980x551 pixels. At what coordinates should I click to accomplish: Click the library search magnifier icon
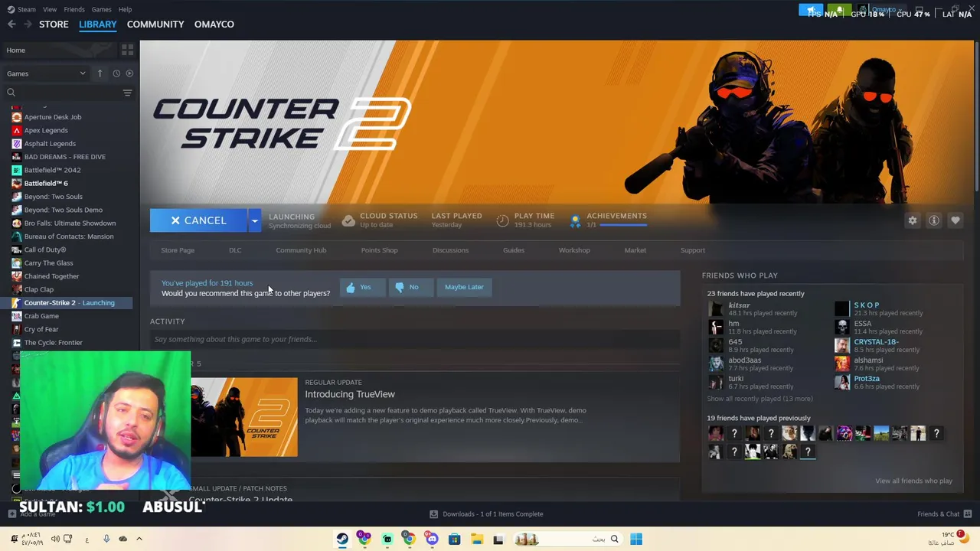[x=11, y=93]
